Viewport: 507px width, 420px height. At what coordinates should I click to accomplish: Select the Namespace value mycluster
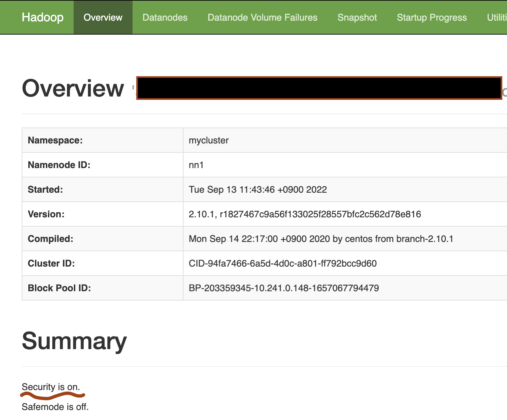pyautogui.click(x=208, y=140)
